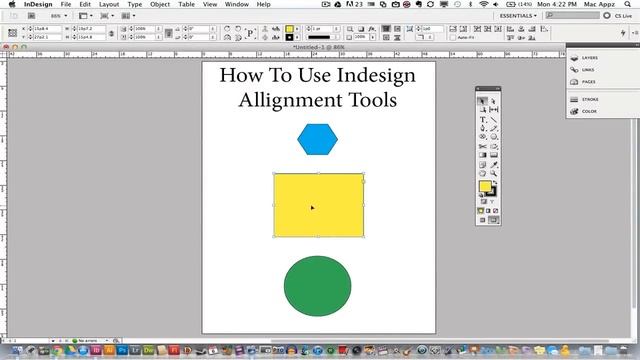Select the Selection (black arrow) tool

coord(482,101)
